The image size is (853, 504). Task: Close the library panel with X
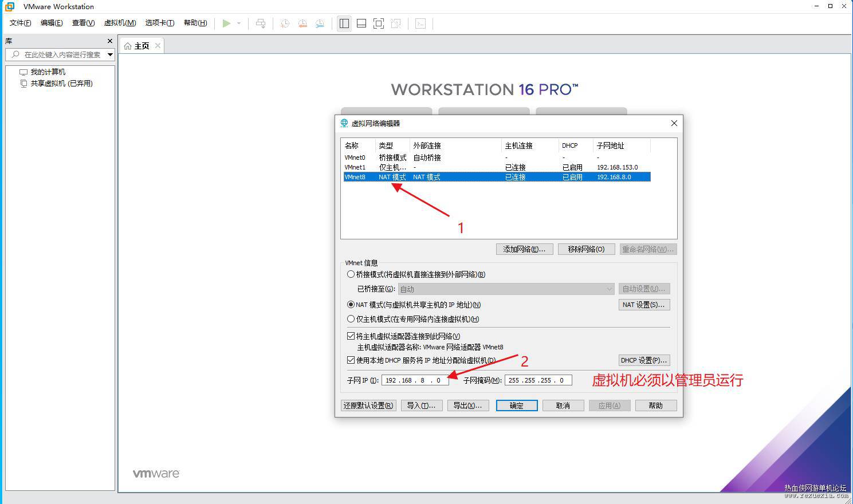(110, 41)
